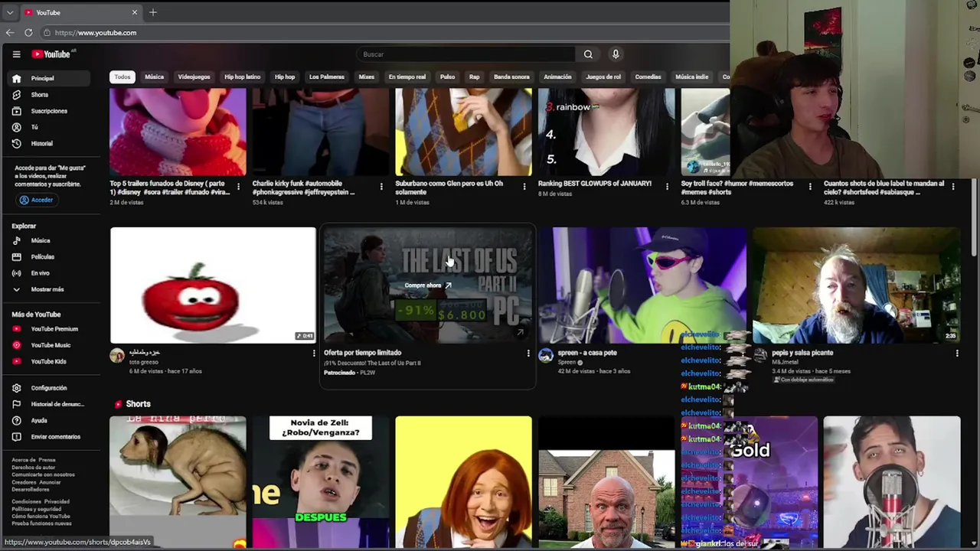Open the spreen channel avatar
Viewport: 980px width, 551px height.
[545, 355]
